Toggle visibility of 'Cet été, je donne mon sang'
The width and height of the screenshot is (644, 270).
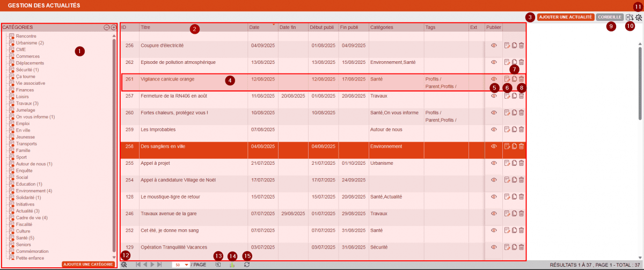click(494, 230)
